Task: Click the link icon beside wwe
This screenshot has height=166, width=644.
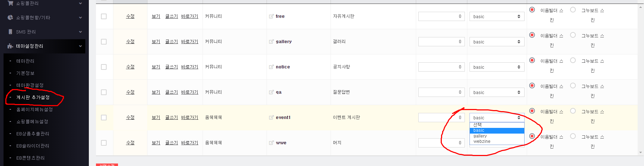Action: tap(271, 143)
